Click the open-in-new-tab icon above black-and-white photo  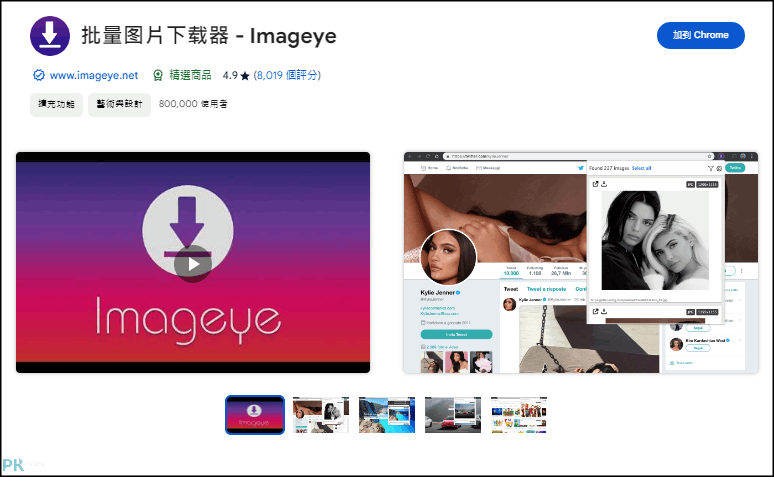595,184
